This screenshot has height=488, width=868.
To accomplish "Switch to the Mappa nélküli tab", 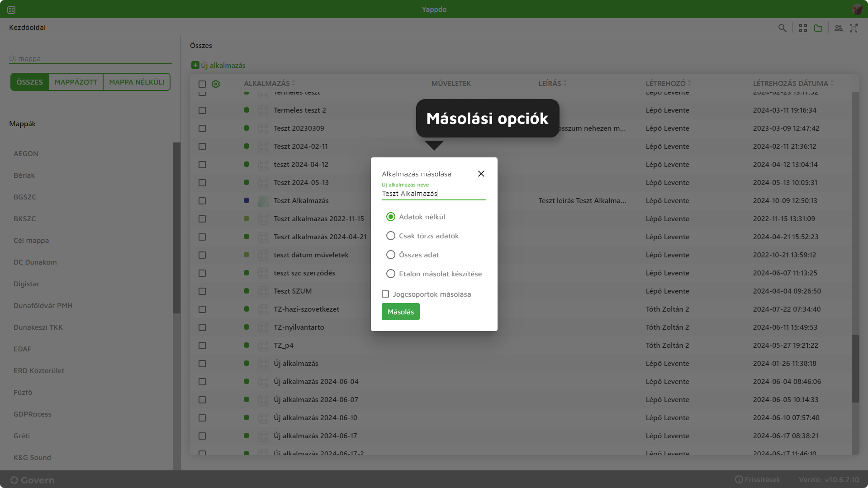I will point(137,82).
